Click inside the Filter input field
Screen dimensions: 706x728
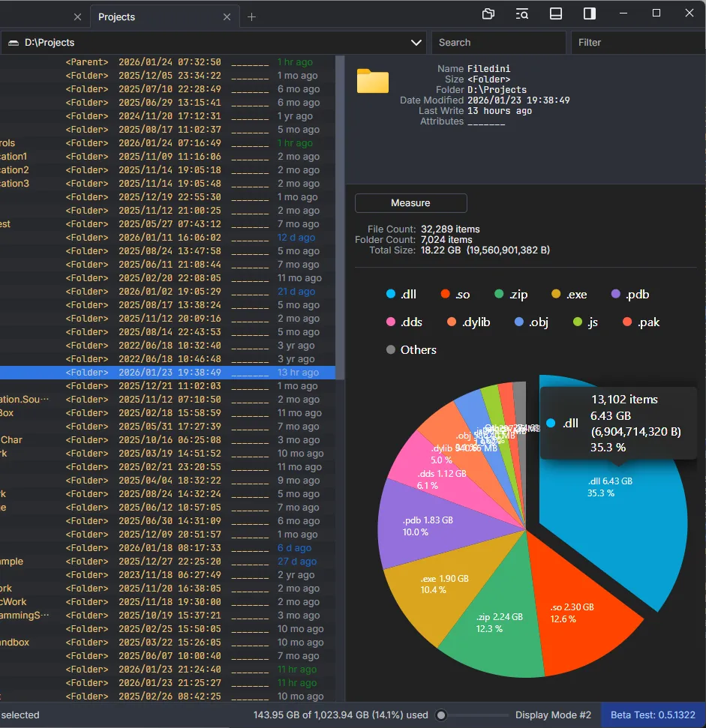637,42
